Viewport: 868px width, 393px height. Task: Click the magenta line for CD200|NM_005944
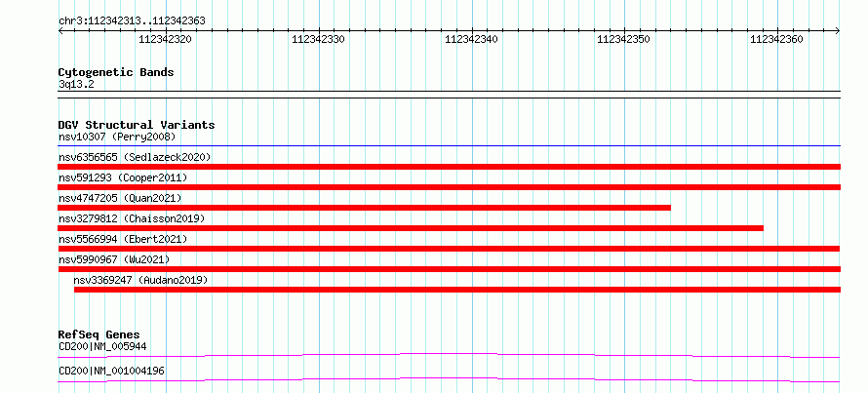(450, 355)
